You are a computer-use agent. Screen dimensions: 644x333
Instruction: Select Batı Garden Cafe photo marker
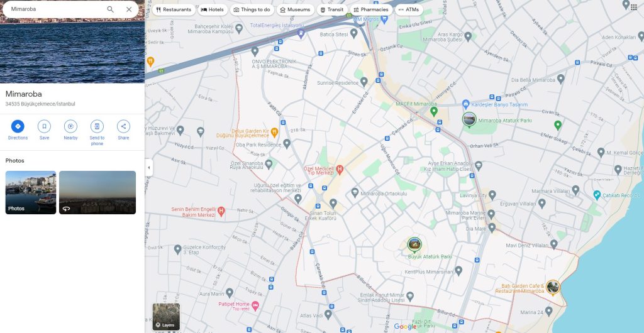[553, 287]
